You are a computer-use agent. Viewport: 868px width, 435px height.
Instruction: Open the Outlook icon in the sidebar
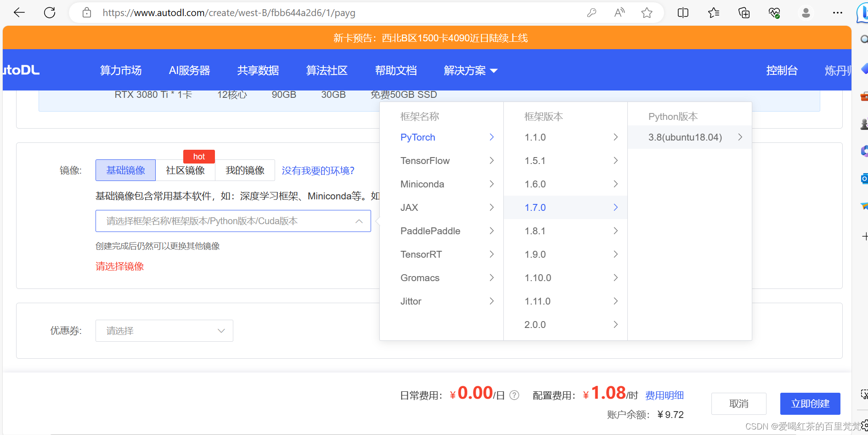point(864,178)
